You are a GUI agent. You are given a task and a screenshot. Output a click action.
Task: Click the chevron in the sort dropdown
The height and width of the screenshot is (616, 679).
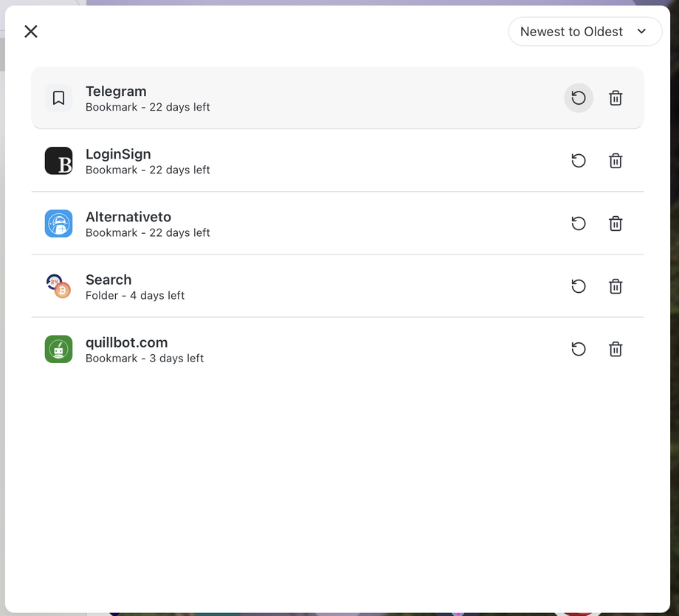click(x=641, y=31)
